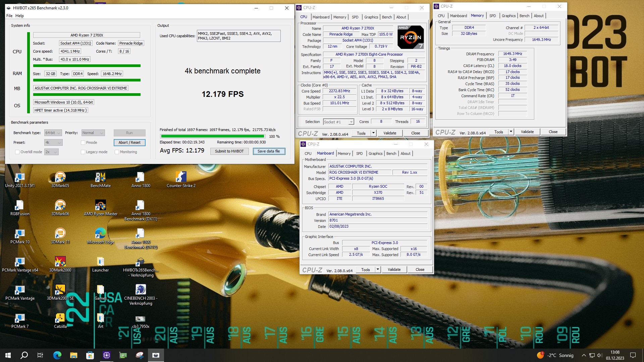Screen dimensions: 644x362
Task: Click green RAM info status bar
Action: [x=87, y=80]
